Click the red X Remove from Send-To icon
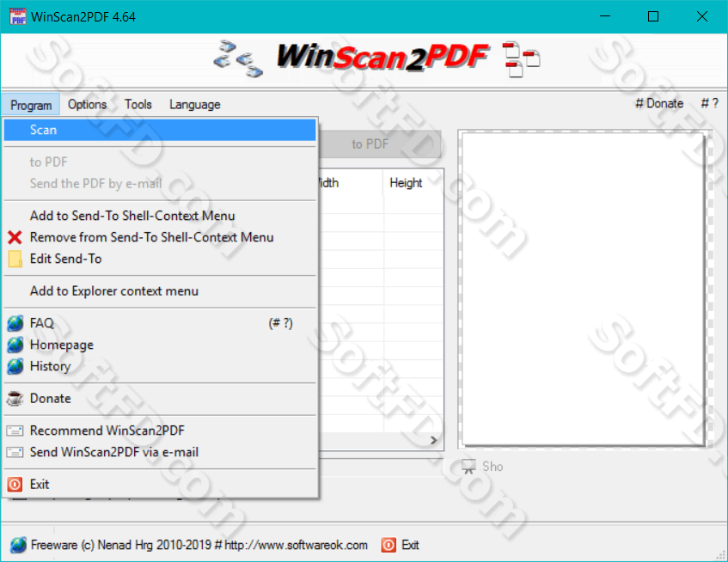728x562 pixels. coord(15,238)
